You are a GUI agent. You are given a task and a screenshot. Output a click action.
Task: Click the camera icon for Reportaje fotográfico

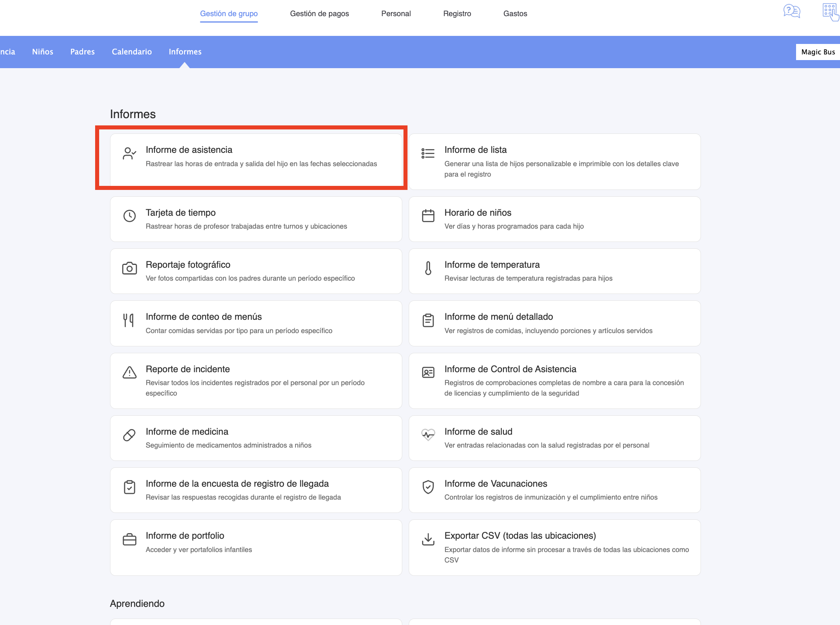coord(129,268)
